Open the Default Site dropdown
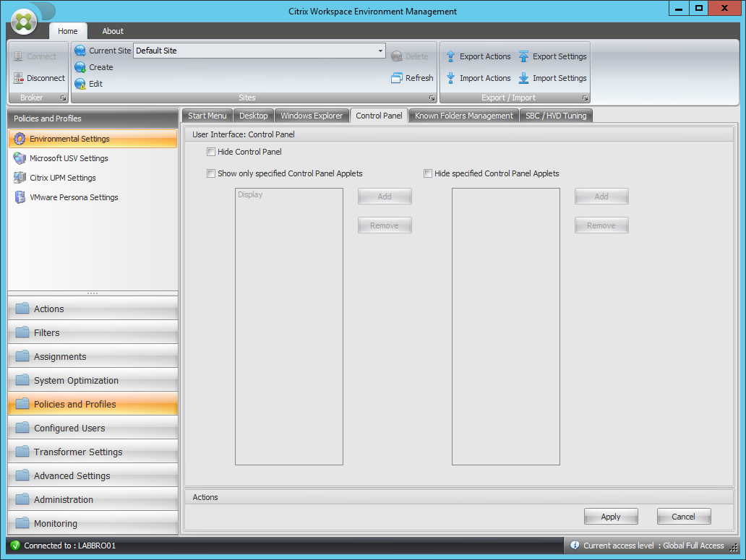 380,51
